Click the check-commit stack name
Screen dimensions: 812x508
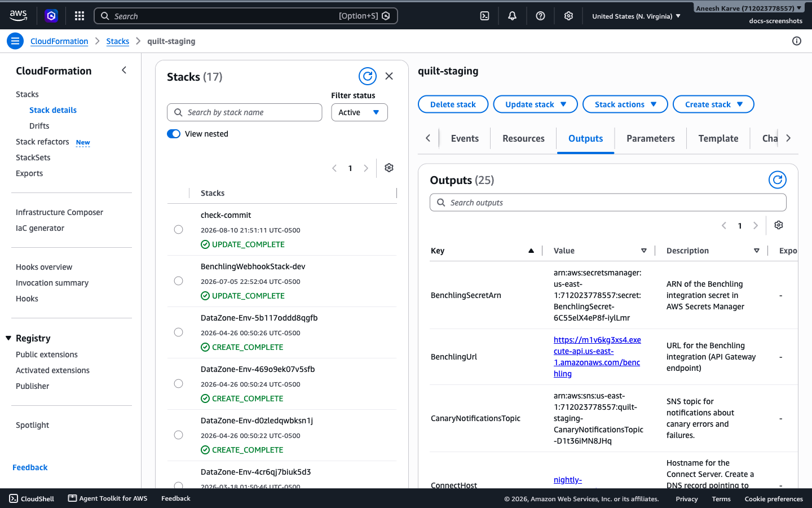pos(226,215)
